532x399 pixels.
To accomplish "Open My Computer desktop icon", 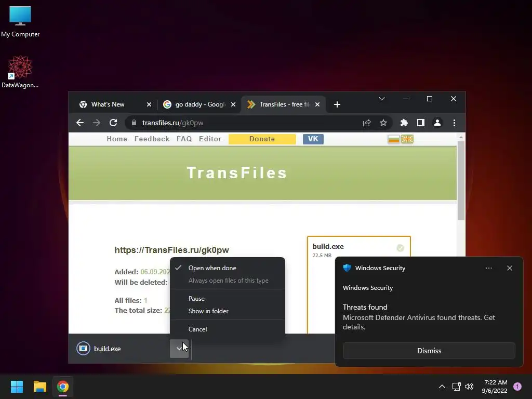I will pyautogui.click(x=20, y=21).
